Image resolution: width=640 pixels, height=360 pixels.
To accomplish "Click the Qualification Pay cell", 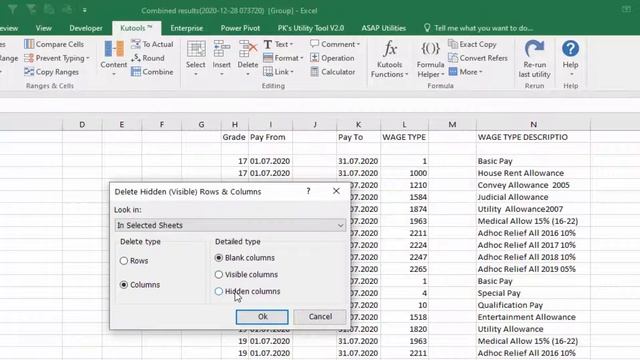I will click(533, 305).
